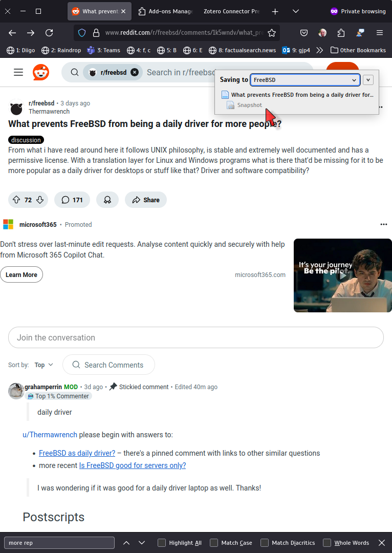Switch to the Add-ons Manager tab
This screenshot has height=553, width=392.
(165, 11)
